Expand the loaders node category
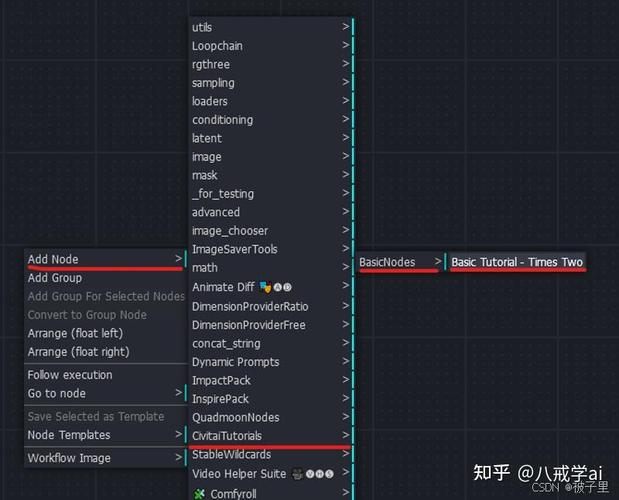 pyautogui.click(x=271, y=101)
